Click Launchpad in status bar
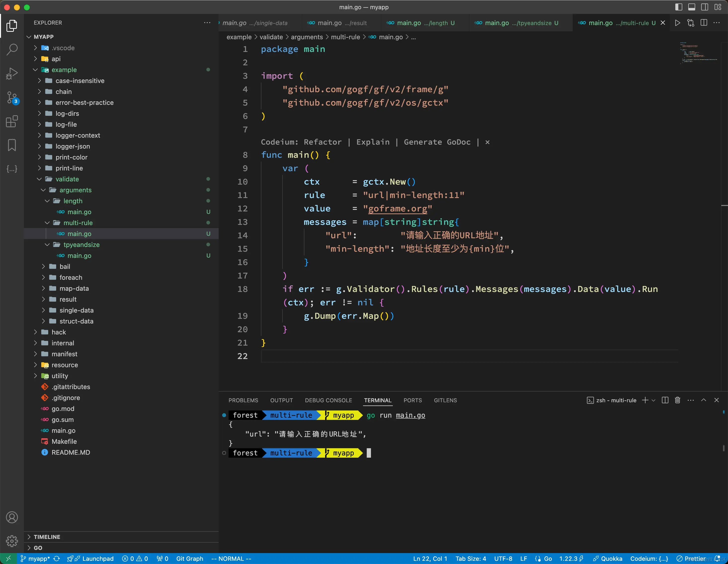 [90, 559]
